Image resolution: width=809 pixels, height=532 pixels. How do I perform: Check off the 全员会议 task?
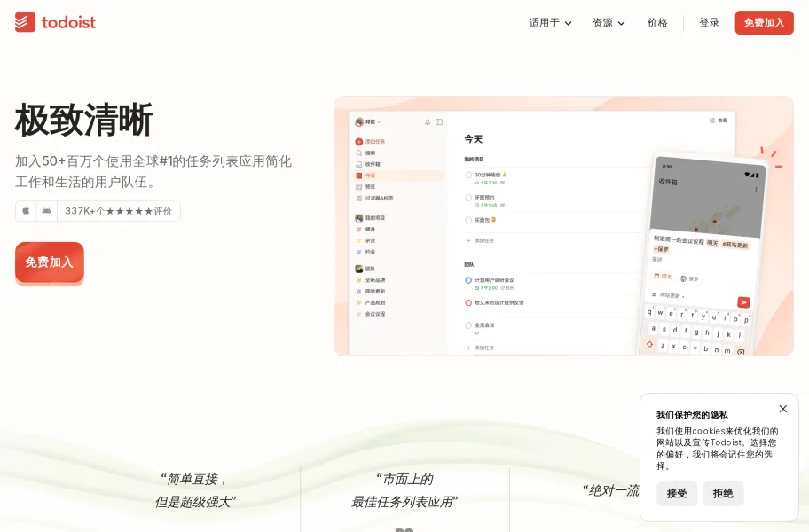pyautogui.click(x=468, y=325)
